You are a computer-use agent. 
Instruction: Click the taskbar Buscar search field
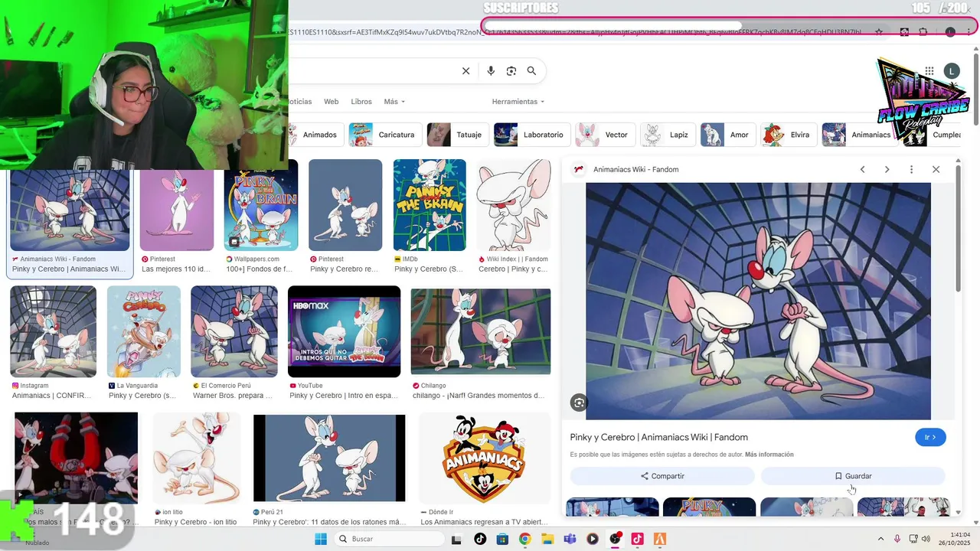[389, 539]
